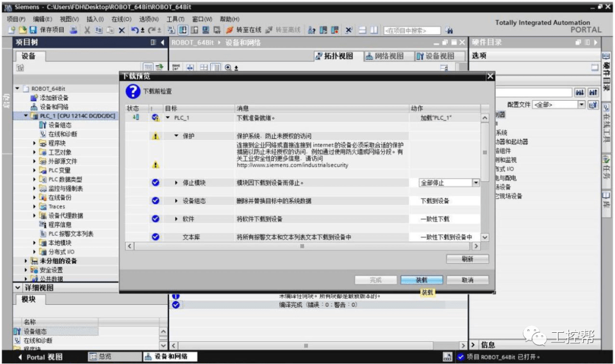Expand the 程序块 tree node
Image resolution: width=615 pixels, height=364 pixels.
[35, 143]
